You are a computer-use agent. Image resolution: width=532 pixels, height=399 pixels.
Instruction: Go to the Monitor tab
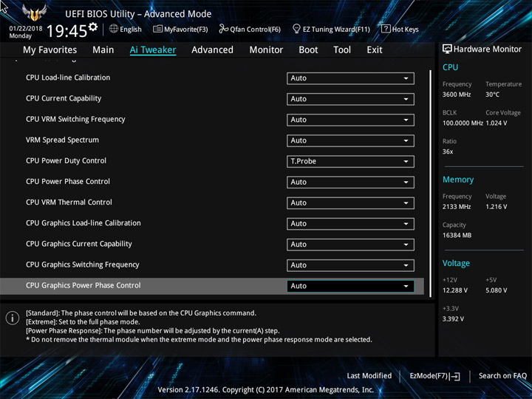coord(266,50)
